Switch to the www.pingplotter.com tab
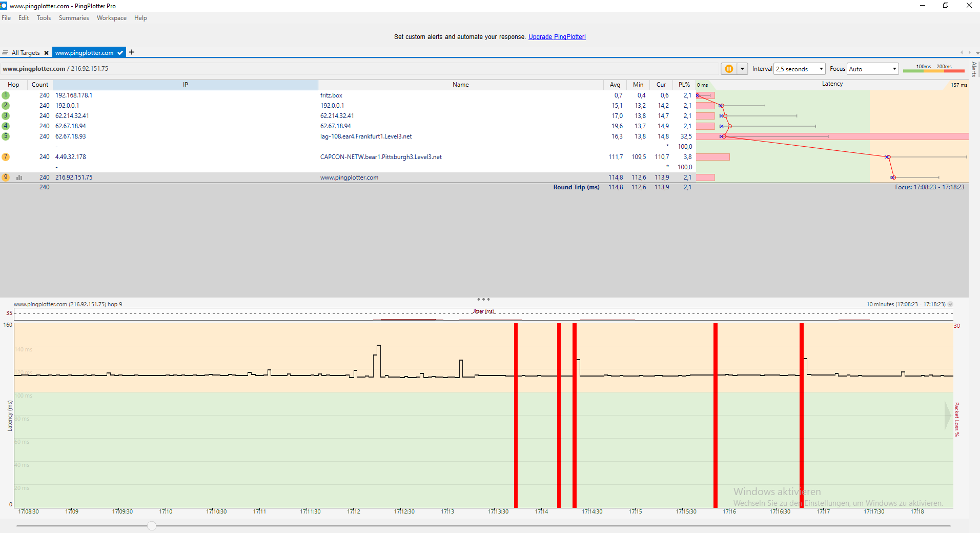This screenshot has height=533, width=980. tap(85, 53)
